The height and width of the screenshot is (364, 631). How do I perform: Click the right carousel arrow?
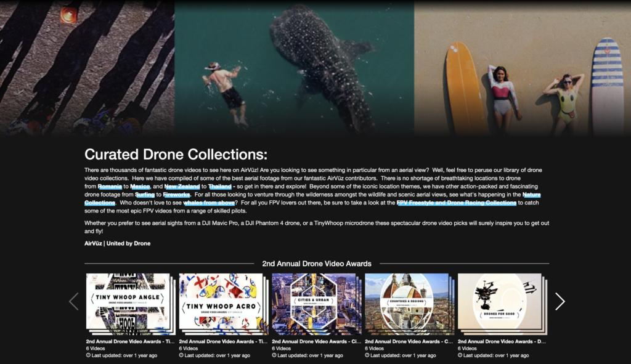point(560,301)
